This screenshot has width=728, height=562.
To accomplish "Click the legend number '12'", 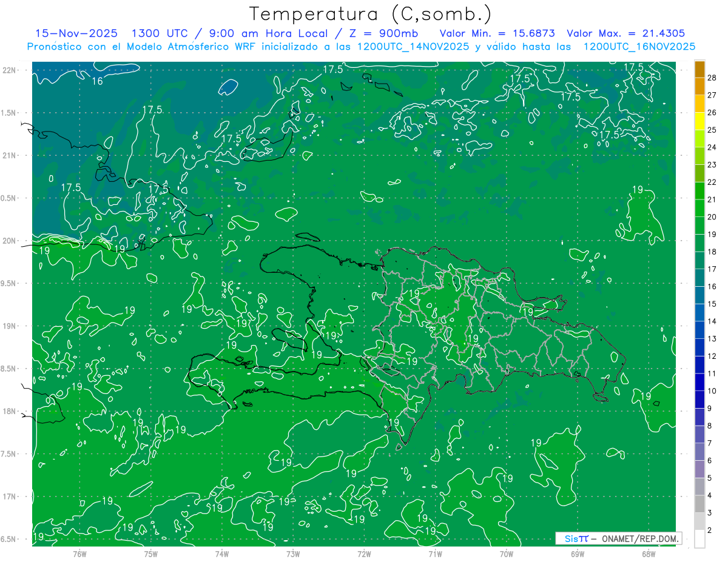I will (712, 356).
